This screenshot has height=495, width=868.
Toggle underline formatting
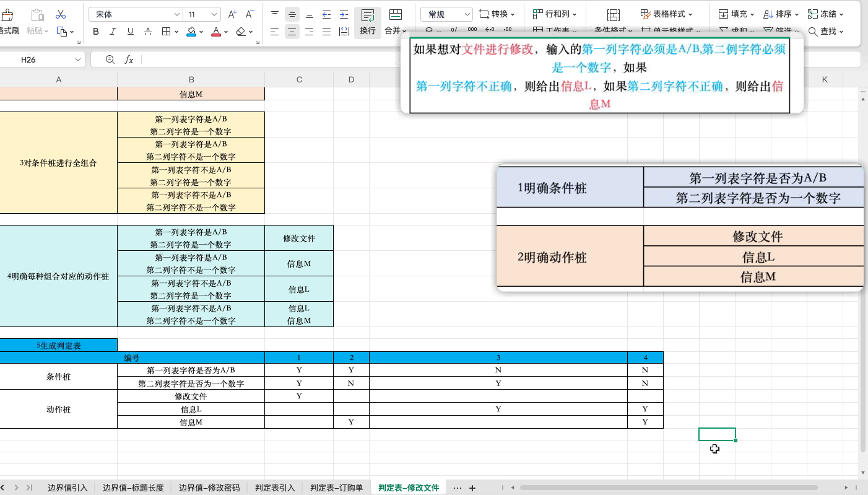[130, 31]
